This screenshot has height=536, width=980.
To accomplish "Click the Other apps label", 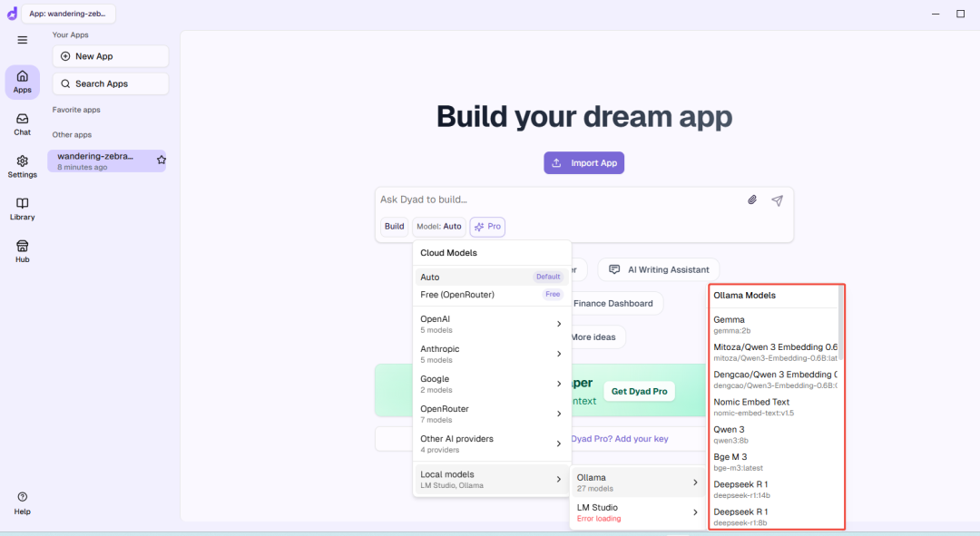I will click(72, 134).
